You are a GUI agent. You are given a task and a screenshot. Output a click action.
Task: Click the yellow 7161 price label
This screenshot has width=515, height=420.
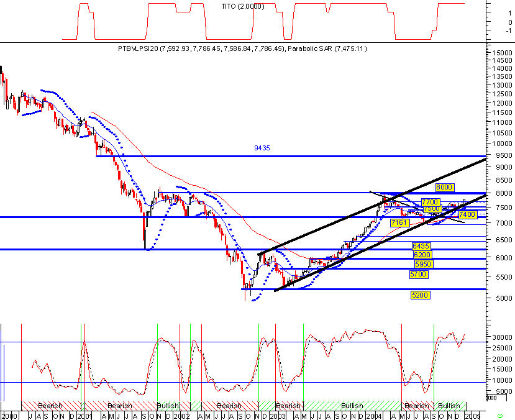click(399, 222)
